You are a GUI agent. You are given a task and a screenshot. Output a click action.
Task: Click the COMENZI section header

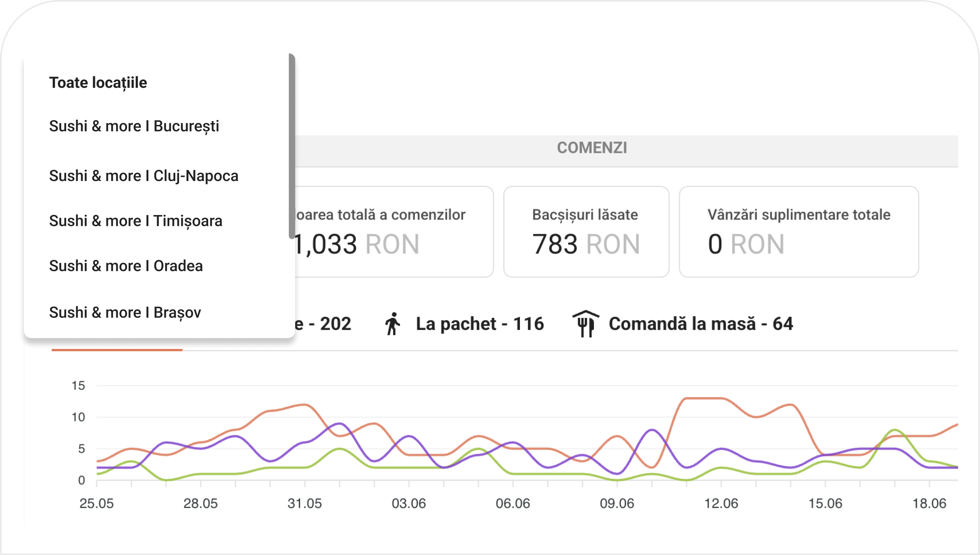(x=592, y=147)
